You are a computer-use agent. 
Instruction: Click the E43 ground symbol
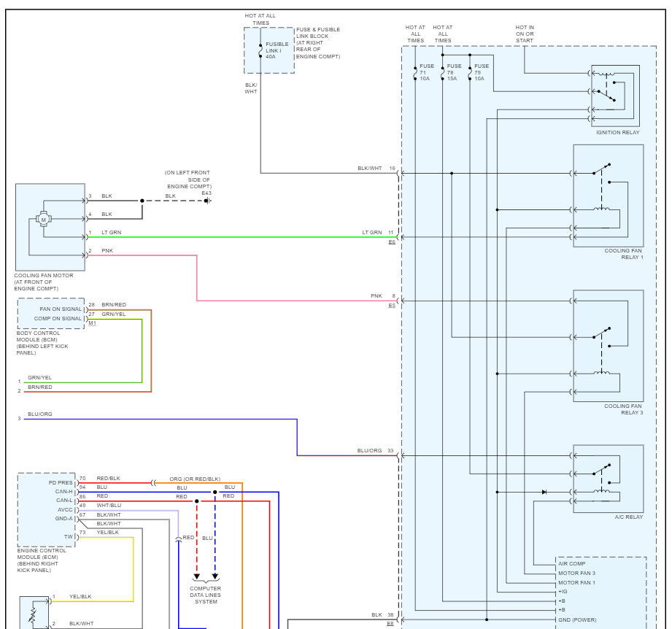tap(208, 201)
